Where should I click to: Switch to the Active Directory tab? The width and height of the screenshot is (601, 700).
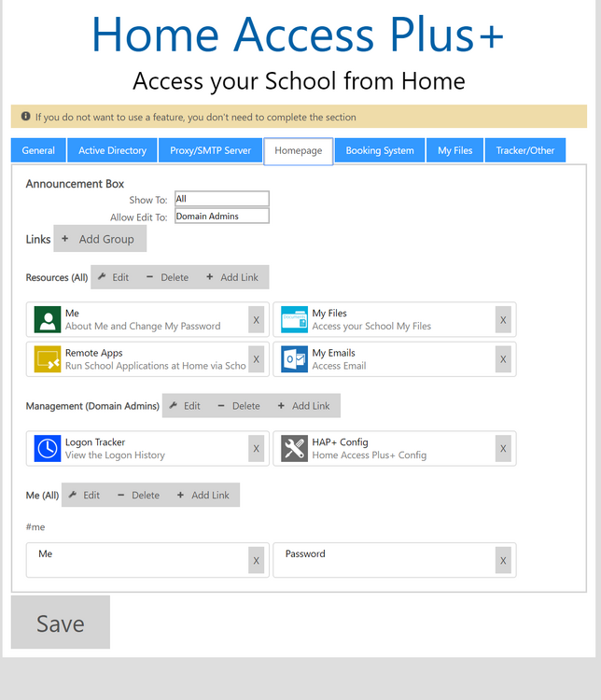click(113, 150)
